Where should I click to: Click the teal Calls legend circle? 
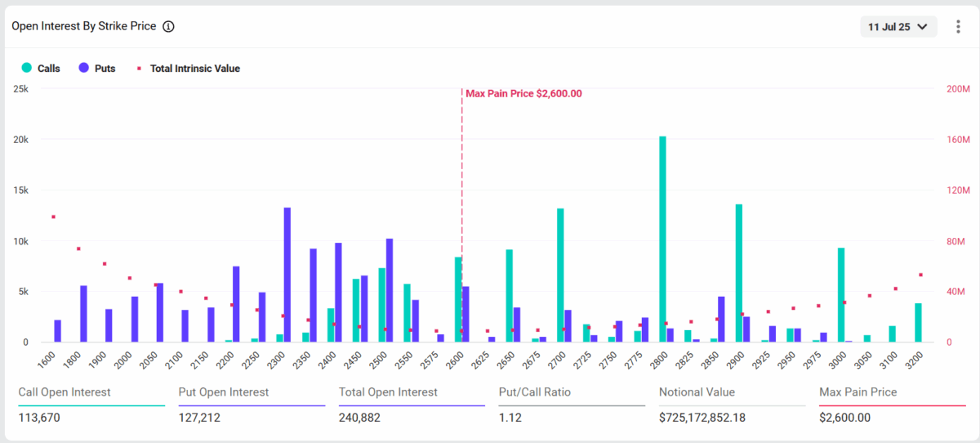[27, 69]
